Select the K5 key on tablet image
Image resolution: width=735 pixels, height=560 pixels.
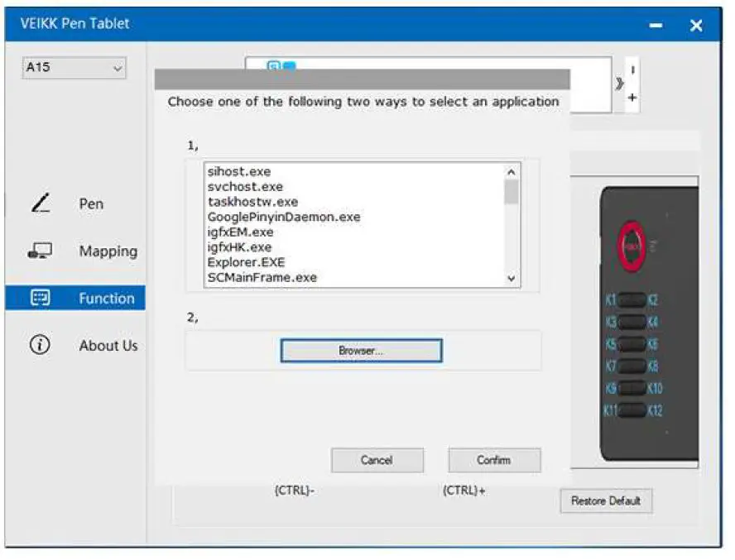[611, 344]
